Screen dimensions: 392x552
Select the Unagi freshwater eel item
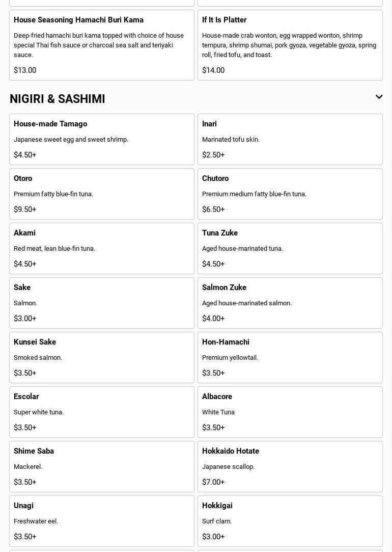click(x=101, y=521)
